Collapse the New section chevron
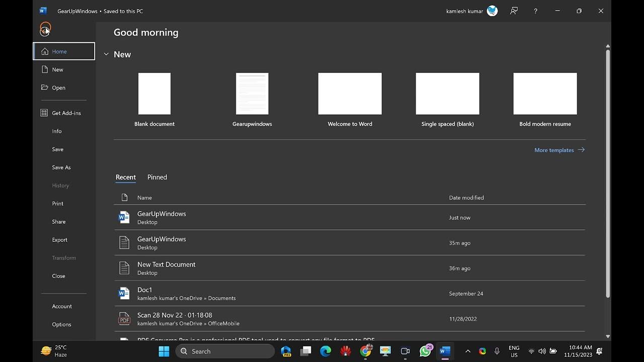 pyautogui.click(x=106, y=54)
